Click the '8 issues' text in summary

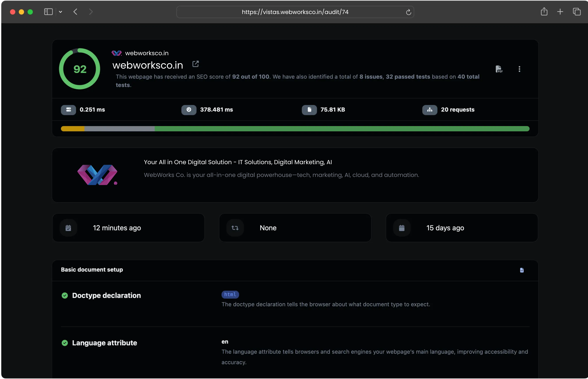pos(371,77)
